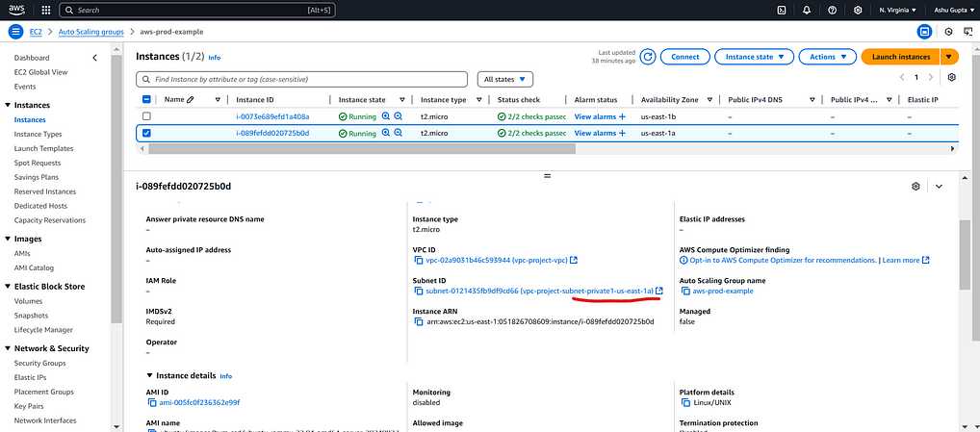Open CloudShell terminal icon
This screenshot has width=980, height=432.
point(782,10)
